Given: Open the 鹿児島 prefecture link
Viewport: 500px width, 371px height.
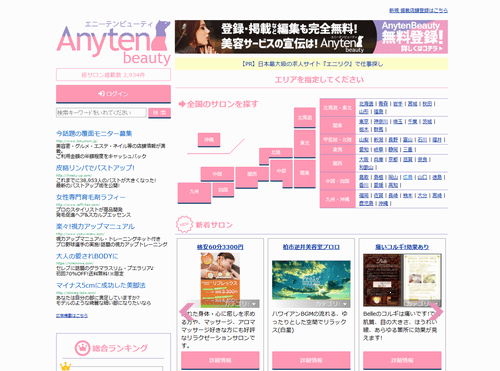Looking at the screenshot, I should [x=366, y=203].
